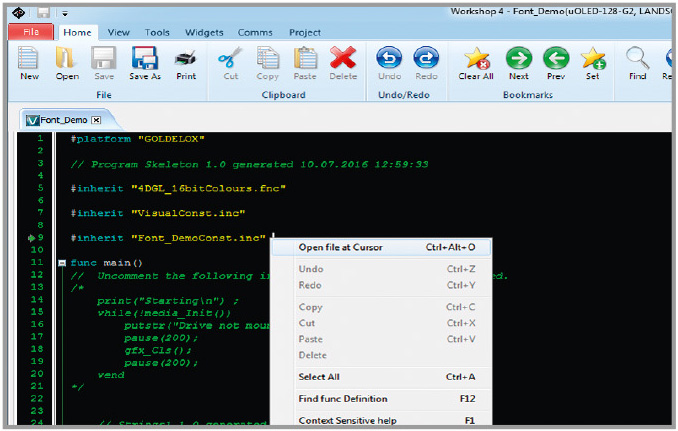Open the Find magnifier tool
This screenshot has width=678, height=431.
637,59
